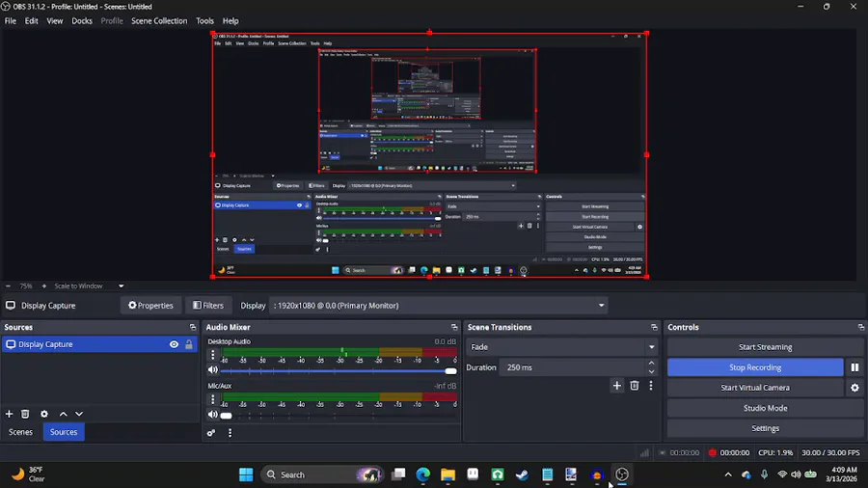Open the Scene Collection menu

(159, 21)
